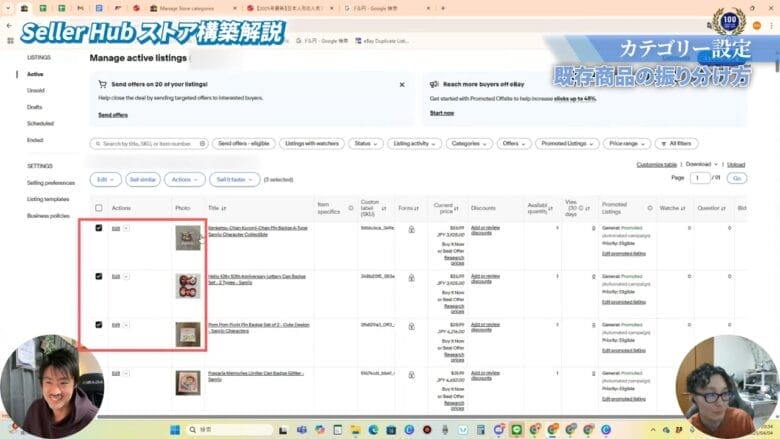The image size is (780, 439).
Task: Show hidden system tray icons
Action: (653, 430)
